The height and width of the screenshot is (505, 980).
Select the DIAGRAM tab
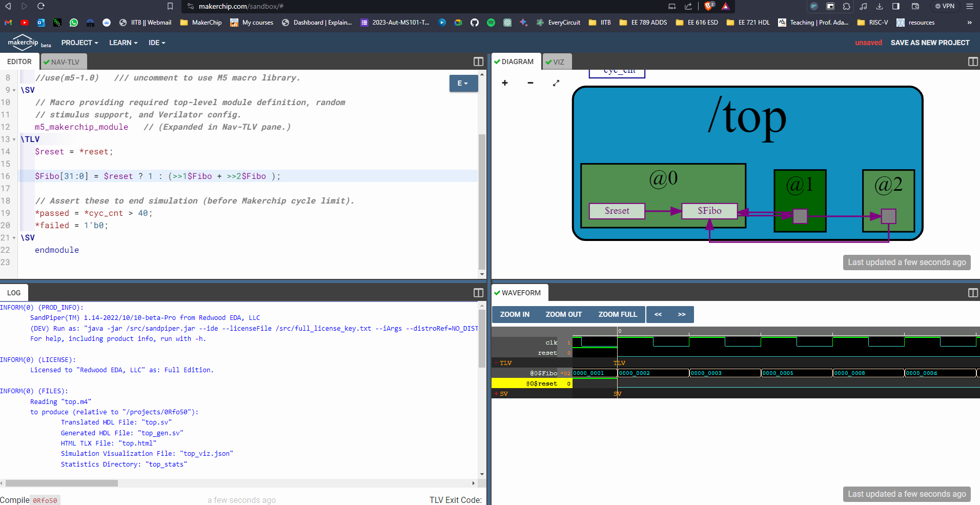pyautogui.click(x=516, y=62)
